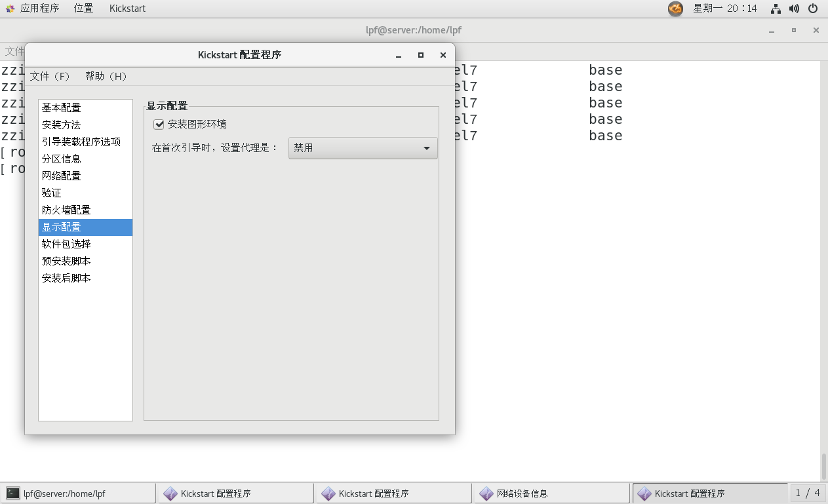The height and width of the screenshot is (504, 828).
Task: Click the terminal window vertical scrollbar
Action: coord(824,466)
